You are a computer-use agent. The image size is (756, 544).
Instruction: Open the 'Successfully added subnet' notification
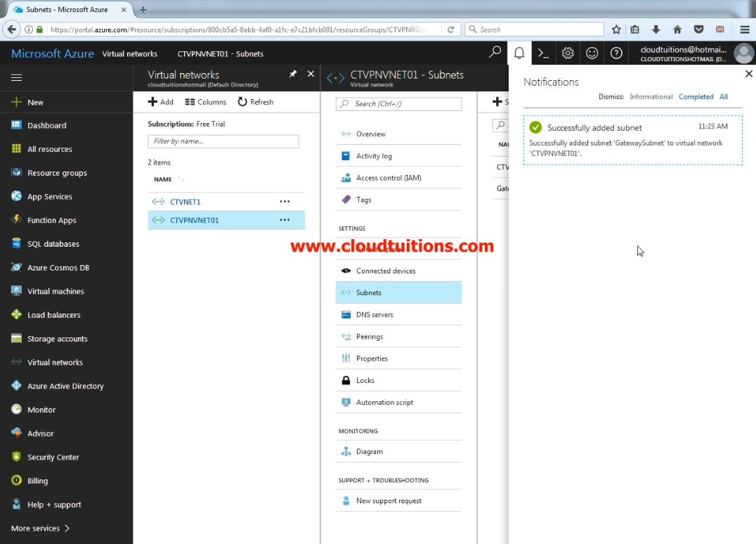pos(632,140)
